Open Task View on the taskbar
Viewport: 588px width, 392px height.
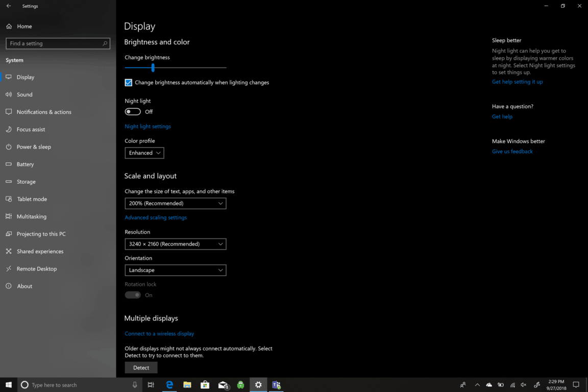[x=151, y=385]
